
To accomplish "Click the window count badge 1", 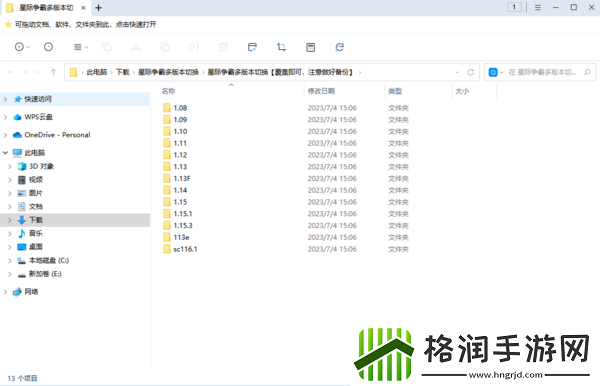I will click(514, 7).
